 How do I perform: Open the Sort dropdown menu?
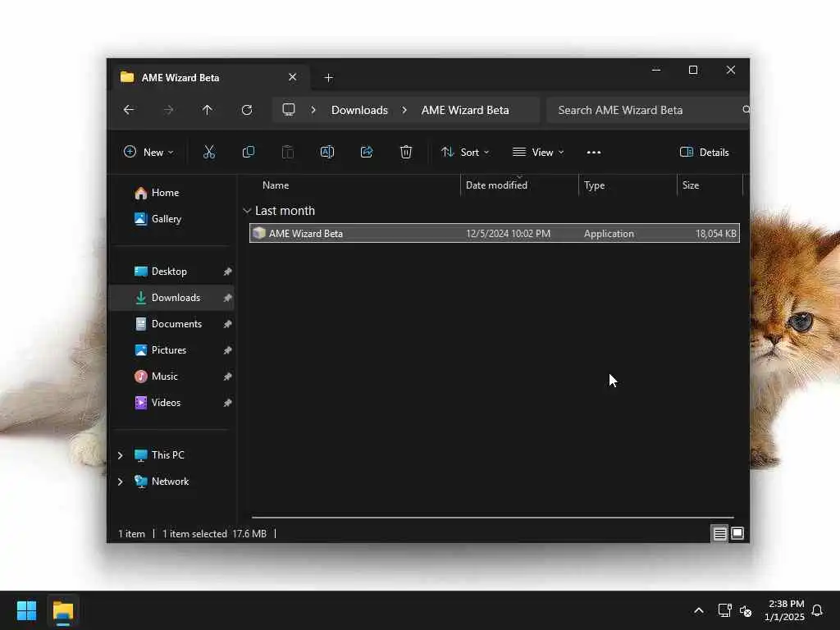point(465,152)
